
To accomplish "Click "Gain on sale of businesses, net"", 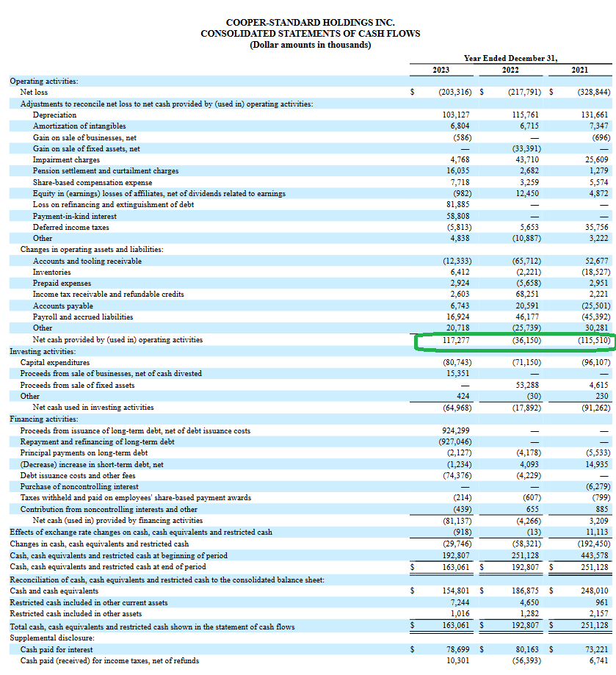I will pyautogui.click(x=84, y=138).
